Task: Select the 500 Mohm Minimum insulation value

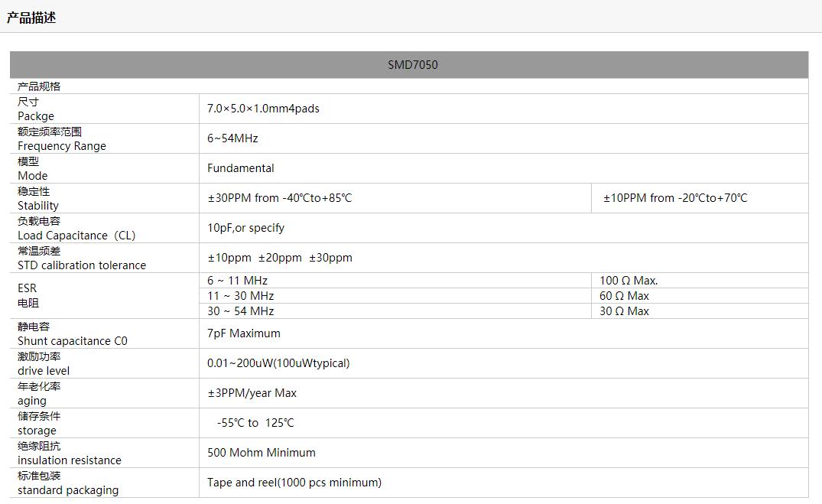Action: [261, 453]
